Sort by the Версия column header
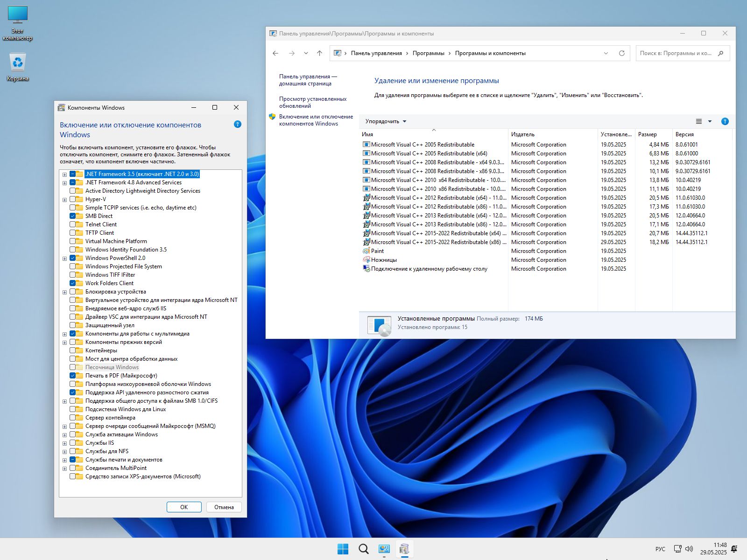747x560 pixels. [x=702, y=134]
